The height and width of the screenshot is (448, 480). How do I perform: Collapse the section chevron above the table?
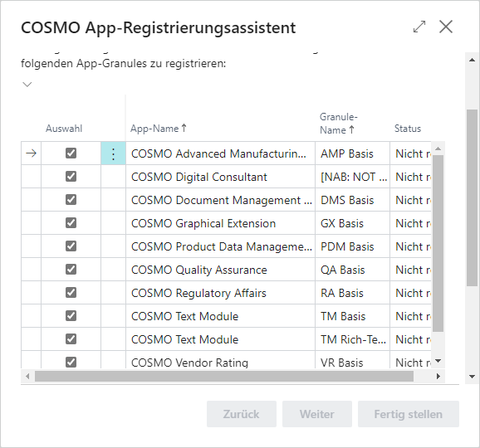coord(27,84)
